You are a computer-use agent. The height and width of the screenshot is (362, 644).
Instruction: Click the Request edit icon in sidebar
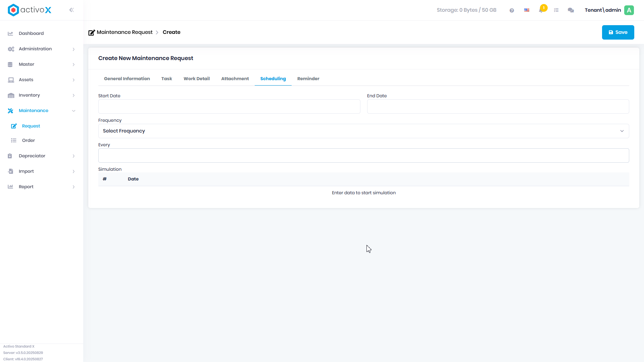click(x=14, y=126)
